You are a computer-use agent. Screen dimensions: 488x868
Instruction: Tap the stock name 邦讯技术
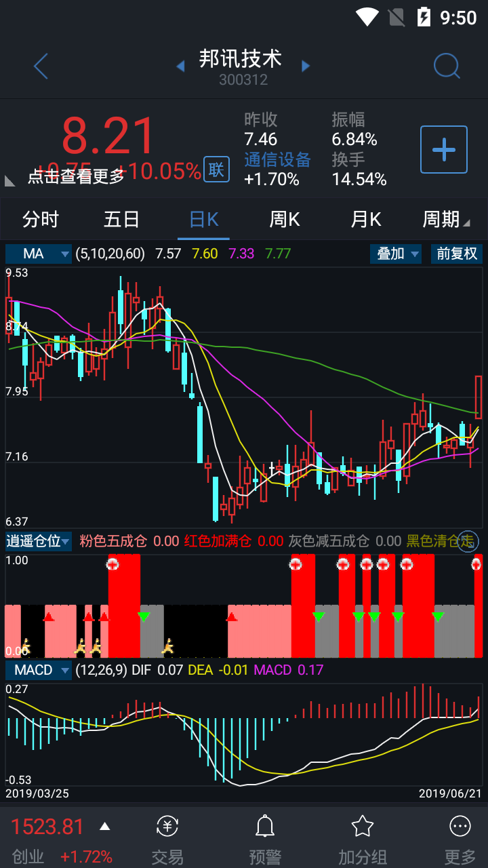pos(241,58)
